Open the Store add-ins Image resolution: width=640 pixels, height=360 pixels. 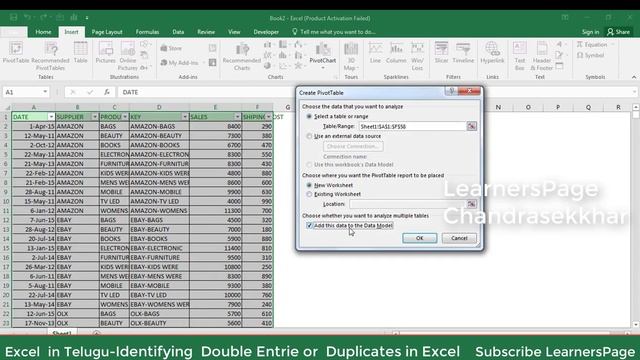click(171, 48)
